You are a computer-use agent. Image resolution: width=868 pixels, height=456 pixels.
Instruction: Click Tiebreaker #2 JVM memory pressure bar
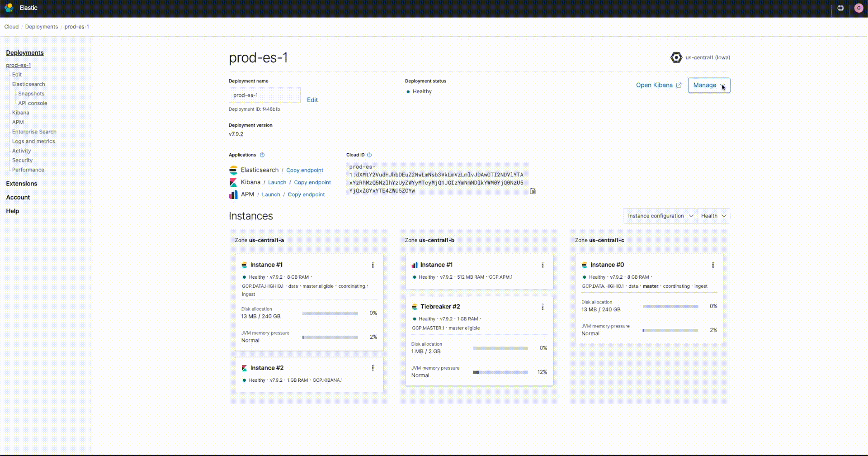pos(500,372)
